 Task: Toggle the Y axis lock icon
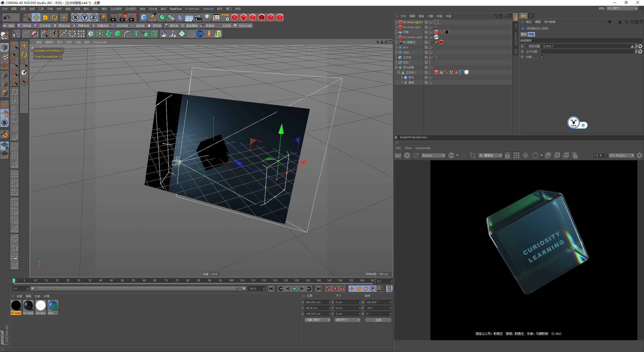[85, 17]
